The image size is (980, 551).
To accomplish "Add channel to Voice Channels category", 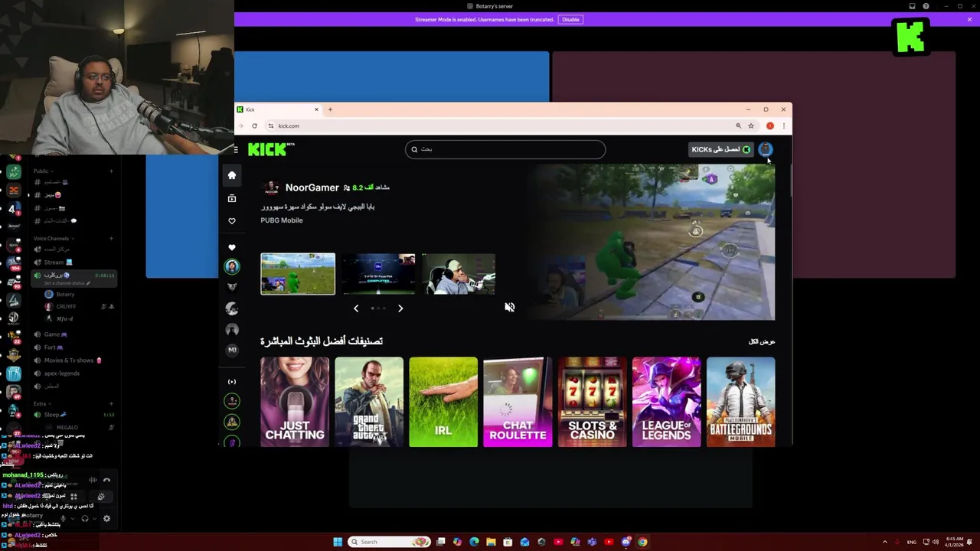I will coord(111,238).
